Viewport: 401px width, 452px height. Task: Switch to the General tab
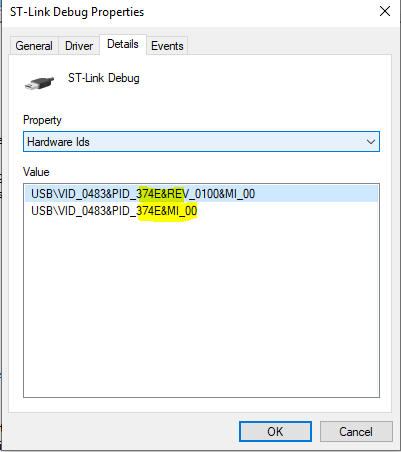pyautogui.click(x=34, y=46)
